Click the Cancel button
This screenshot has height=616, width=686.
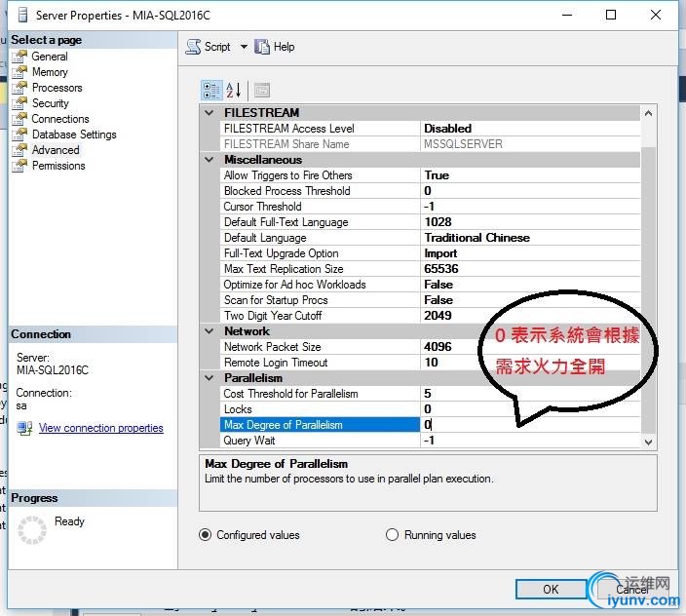click(631, 590)
